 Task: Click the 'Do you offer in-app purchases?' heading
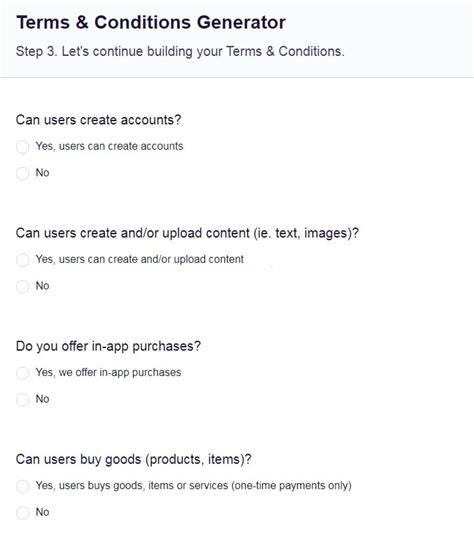pos(108,346)
